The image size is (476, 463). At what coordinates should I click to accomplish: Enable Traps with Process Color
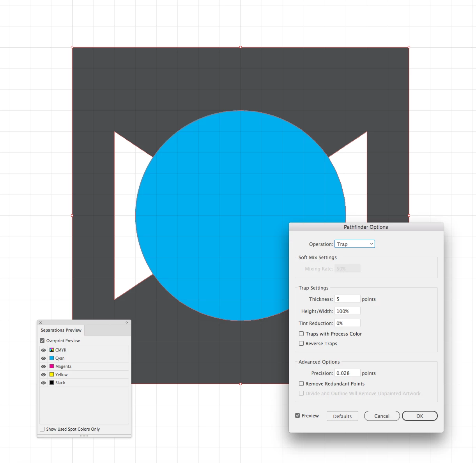[x=301, y=334]
